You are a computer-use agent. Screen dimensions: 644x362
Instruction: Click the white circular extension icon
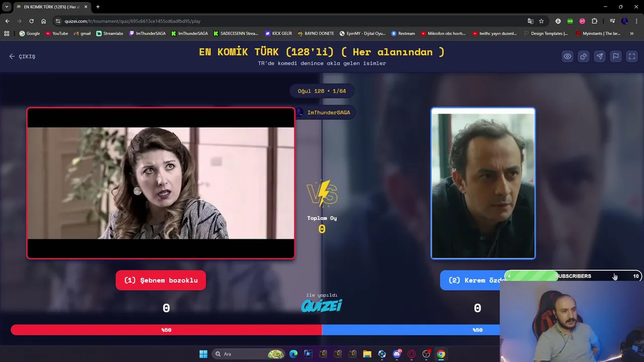coord(558,21)
